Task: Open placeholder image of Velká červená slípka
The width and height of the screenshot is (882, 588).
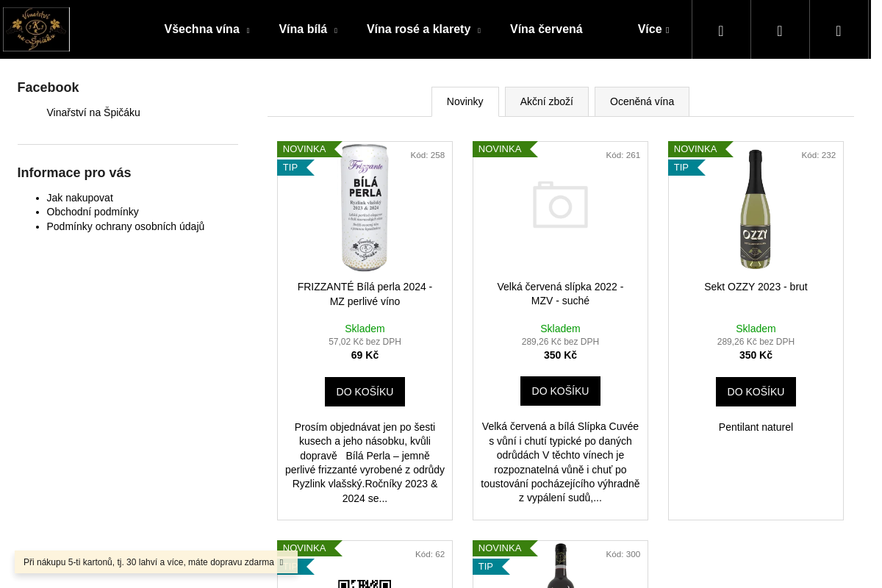Action: point(560,205)
